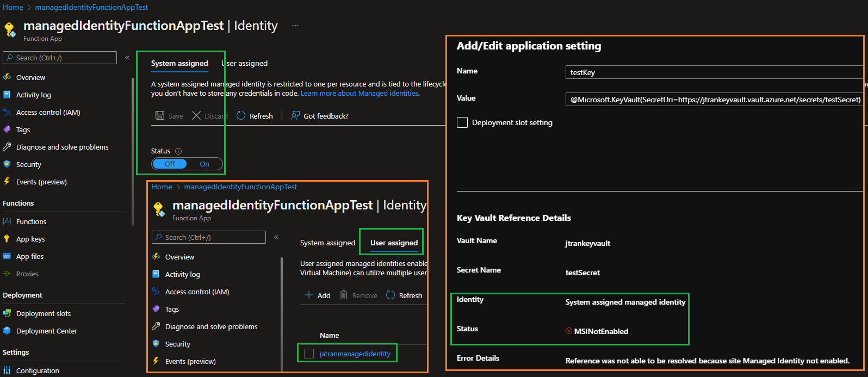
Task: Click the Status info icon
Action: (178, 151)
